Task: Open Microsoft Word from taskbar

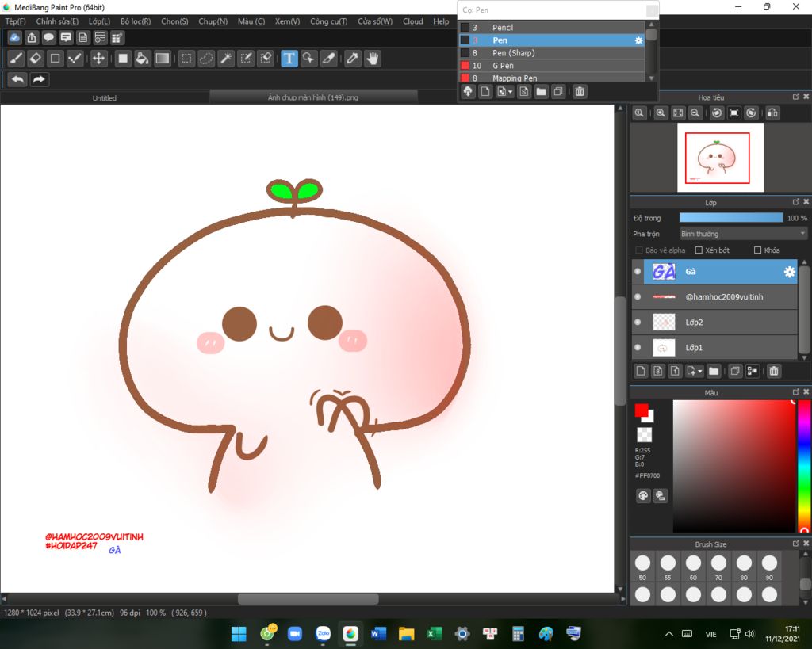Action: pos(378,633)
